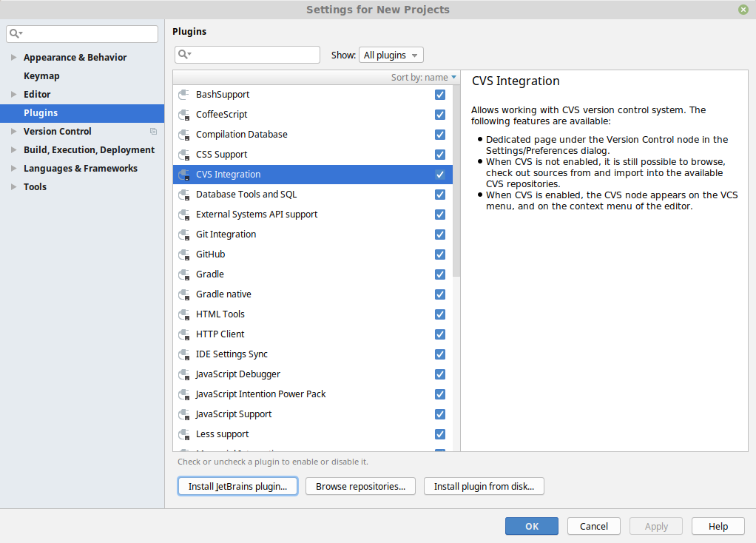Expand the Editor settings node

(13, 95)
